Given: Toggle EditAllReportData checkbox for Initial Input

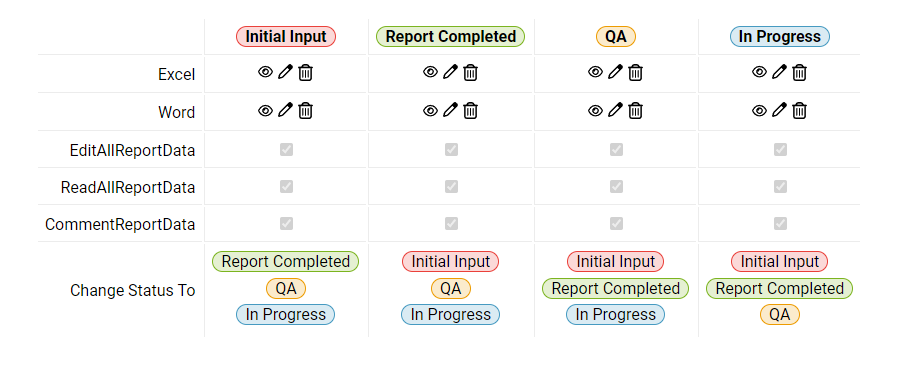Looking at the screenshot, I should pyautogui.click(x=286, y=149).
